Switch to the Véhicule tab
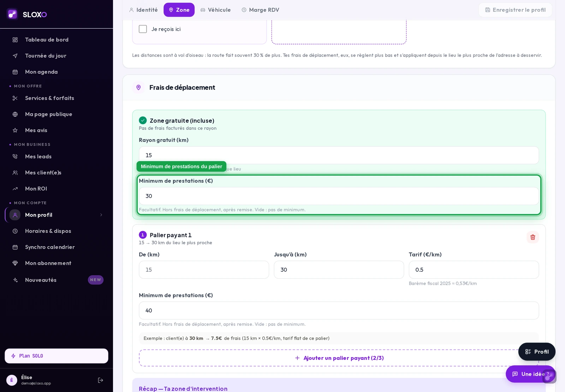Screen dimensions: 565x392 215,10
